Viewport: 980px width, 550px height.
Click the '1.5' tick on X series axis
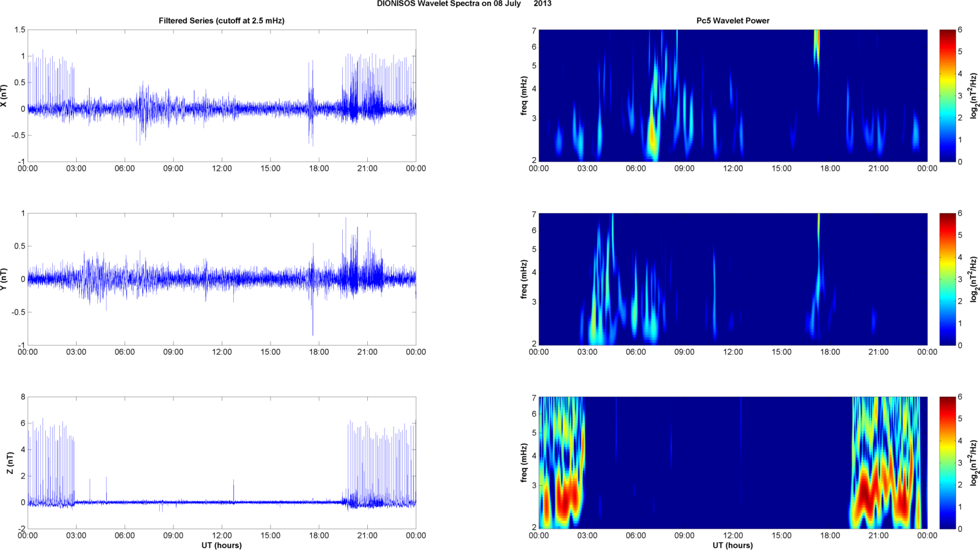coord(19,30)
